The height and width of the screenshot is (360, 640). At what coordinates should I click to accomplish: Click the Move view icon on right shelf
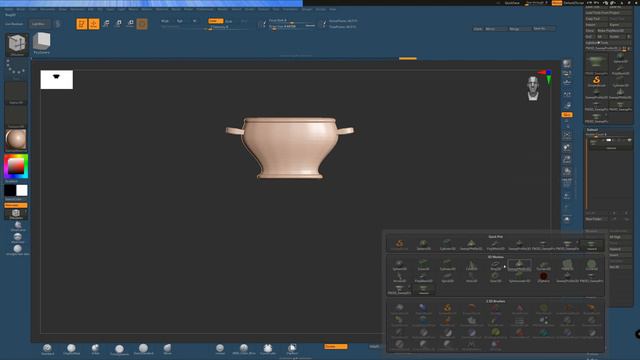pos(567,147)
